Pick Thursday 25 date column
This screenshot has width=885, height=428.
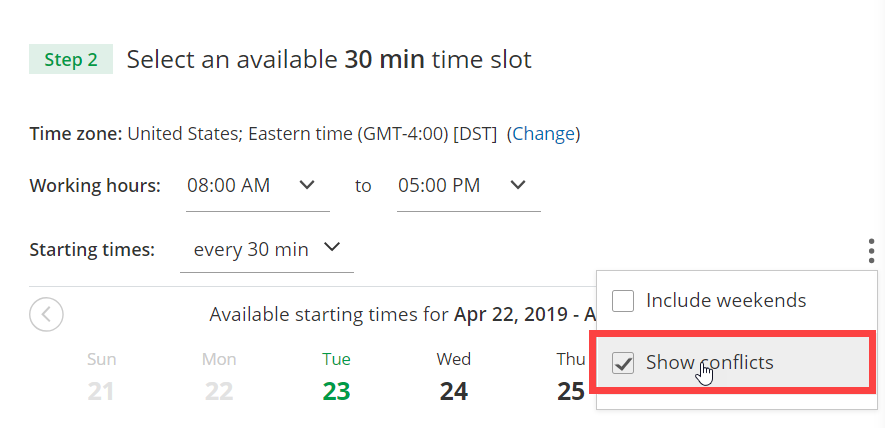(571, 377)
